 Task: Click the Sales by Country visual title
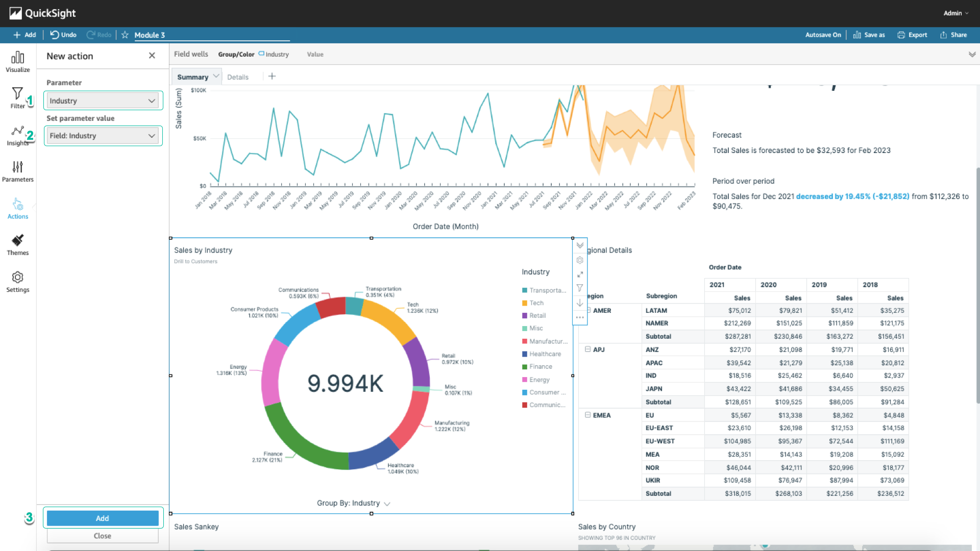(606, 527)
